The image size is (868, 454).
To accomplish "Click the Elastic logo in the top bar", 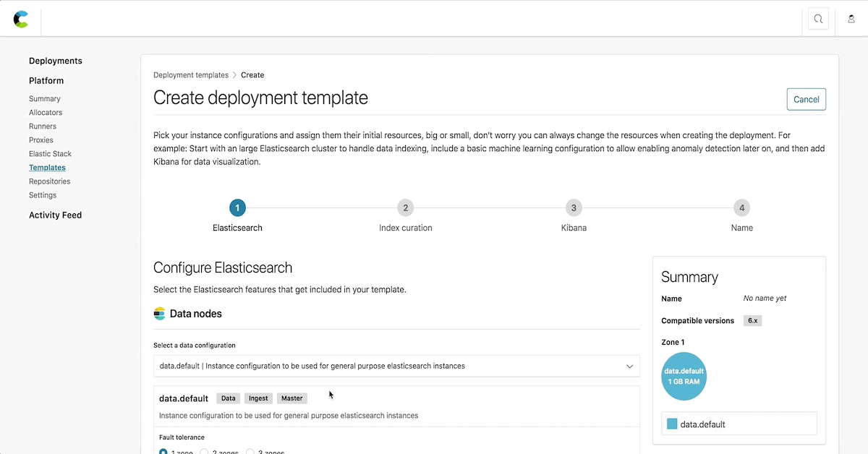I will point(21,19).
